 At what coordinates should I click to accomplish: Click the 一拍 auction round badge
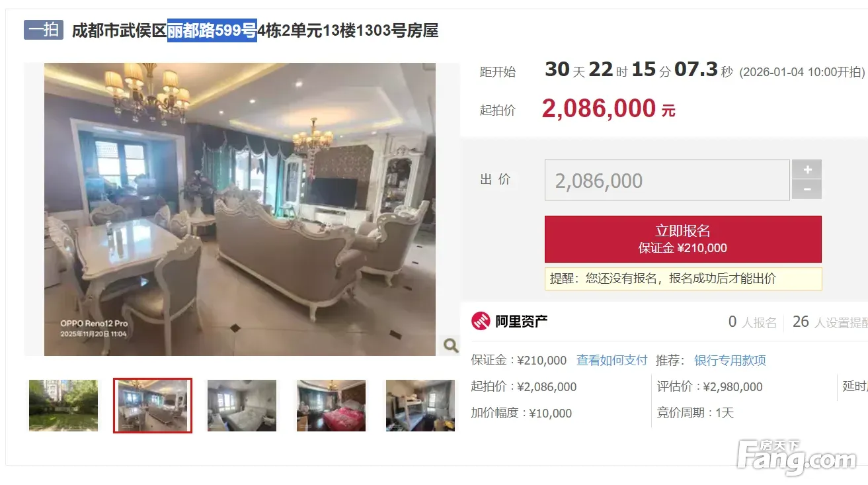tap(44, 30)
